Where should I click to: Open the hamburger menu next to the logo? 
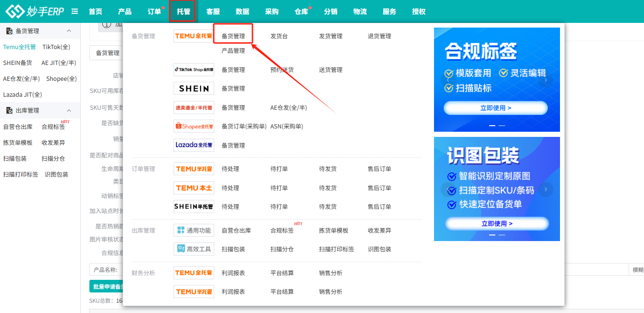coord(74,10)
